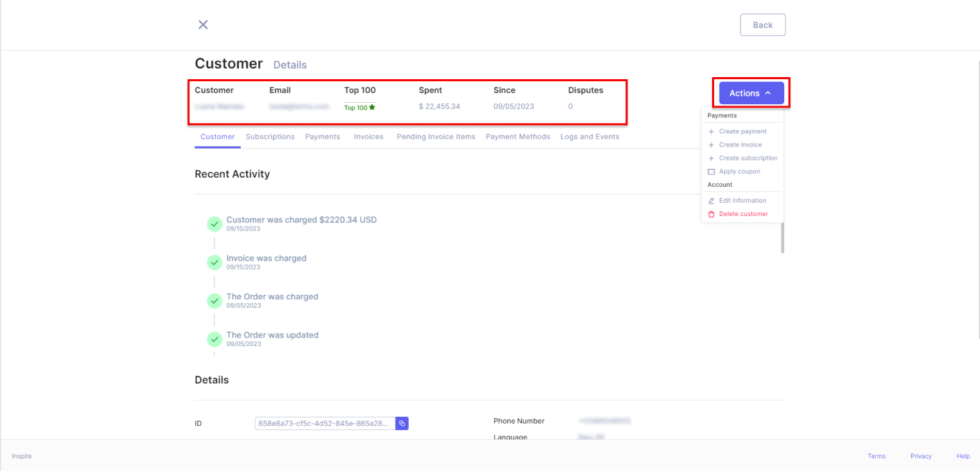The image size is (980, 471).
Task: Close the customer details with X icon
Action: (x=203, y=25)
